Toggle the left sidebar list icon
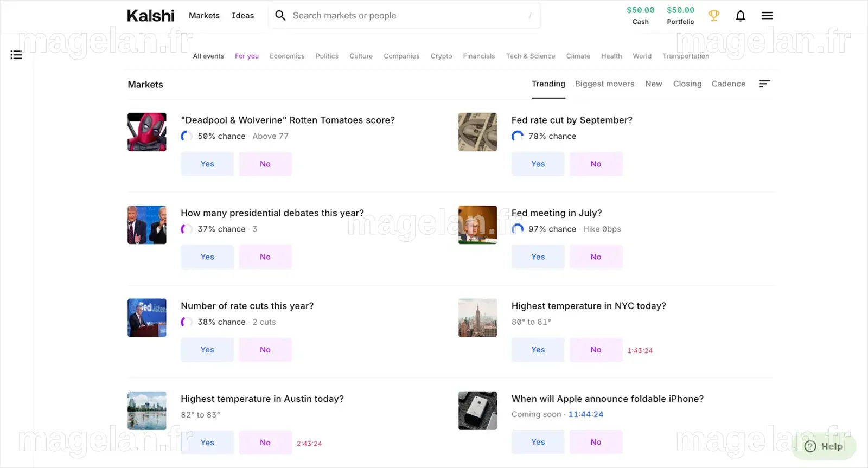 [x=16, y=55]
